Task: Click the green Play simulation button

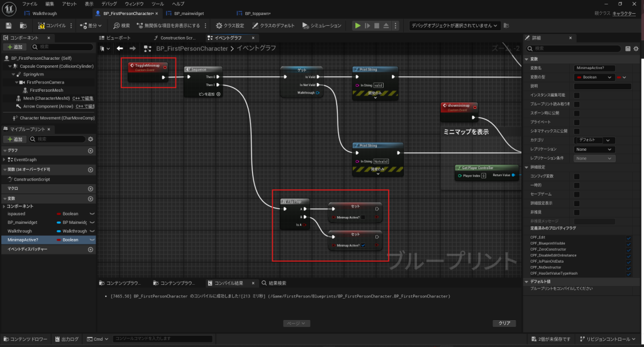Action: [358, 26]
